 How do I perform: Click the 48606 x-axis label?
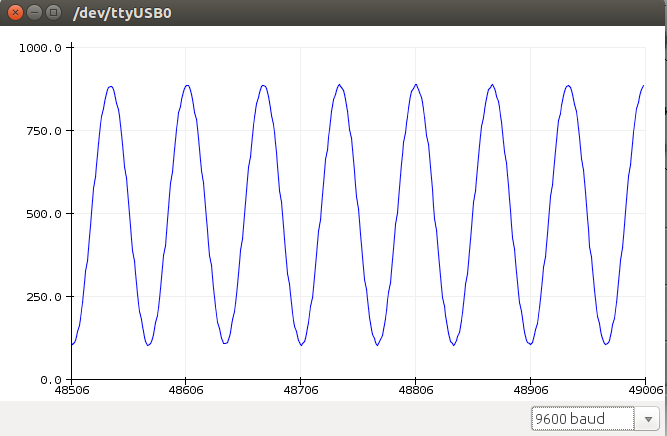click(186, 390)
